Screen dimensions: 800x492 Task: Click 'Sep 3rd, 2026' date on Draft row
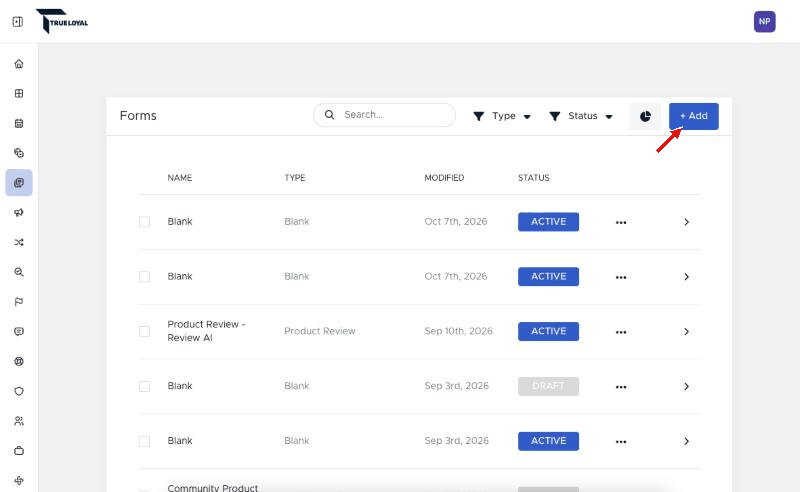pos(457,386)
